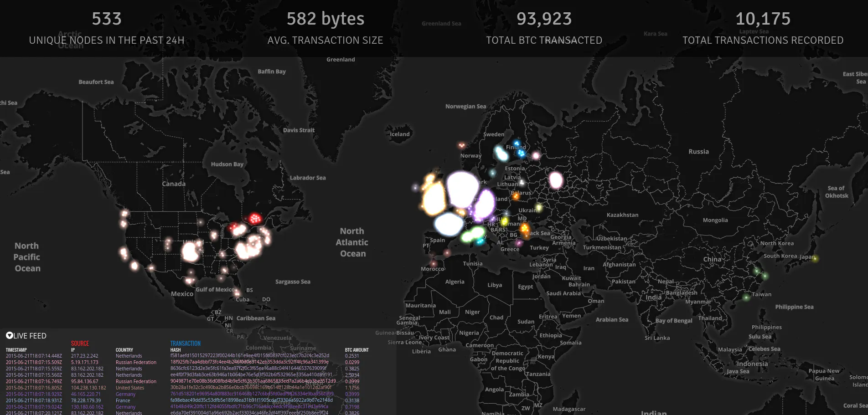Click BTC amount 0.3138
This screenshot has height=415, width=868.
(352, 400)
